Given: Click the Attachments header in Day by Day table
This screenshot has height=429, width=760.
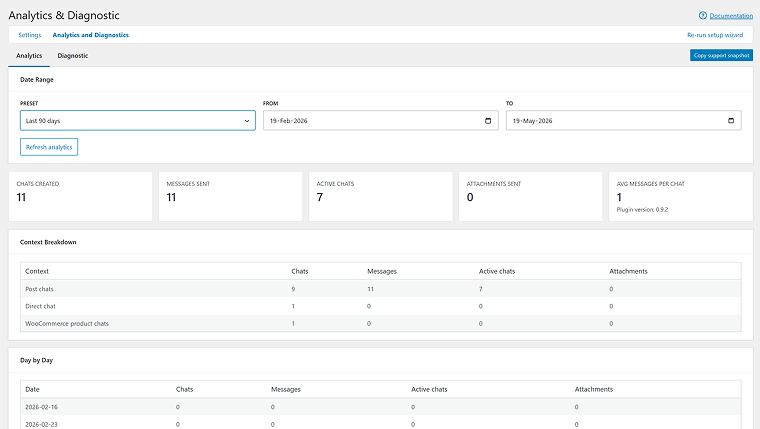Looking at the screenshot, I should tap(594, 389).
